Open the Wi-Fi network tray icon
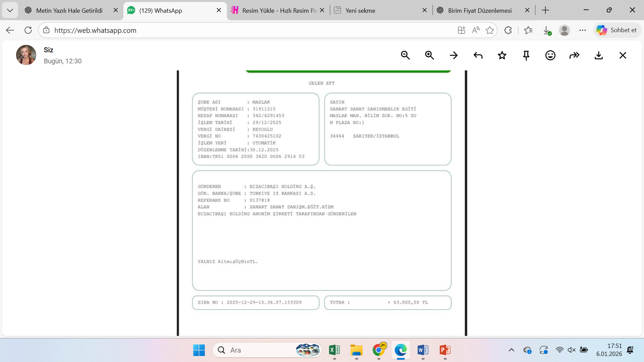The width and height of the screenshot is (644, 362). coord(559,350)
